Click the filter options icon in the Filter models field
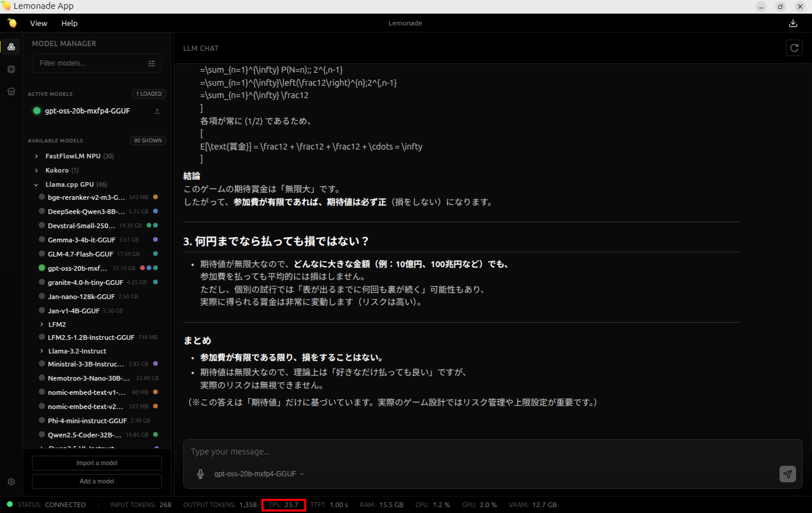Image resolution: width=812 pixels, height=513 pixels. [x=151, y=63]
